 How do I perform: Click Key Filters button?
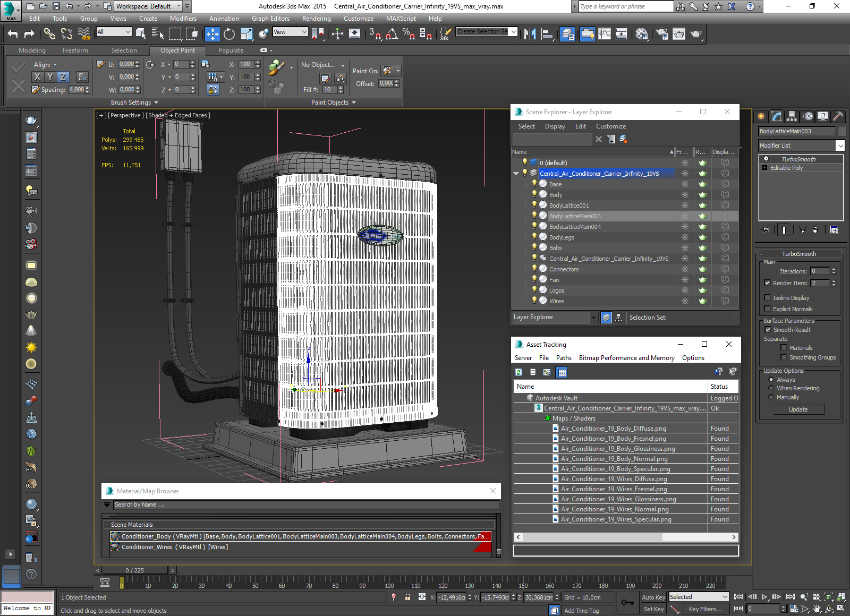(x=705, y=609)
